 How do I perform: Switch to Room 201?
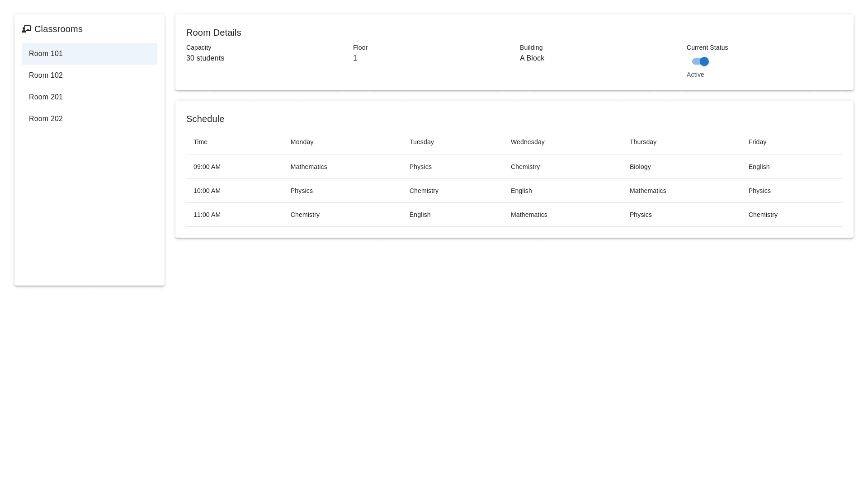[89, 97]
